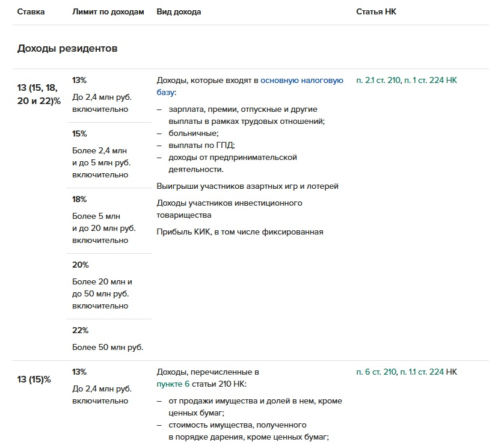Click 'Доходы участников инвестиционного товарищества' text
Screen dimensions: 504x445
point(229,209)
